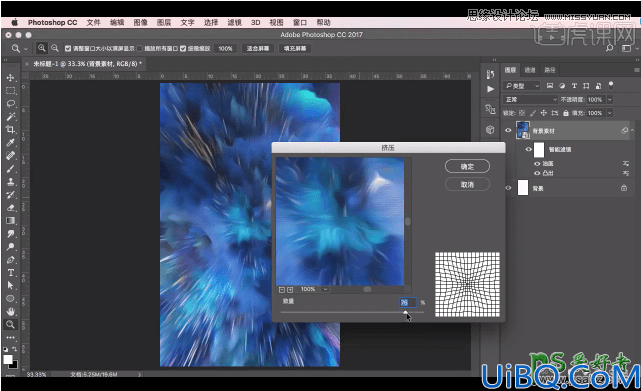Select the Brush tool
641x391 pixels.
11,169
